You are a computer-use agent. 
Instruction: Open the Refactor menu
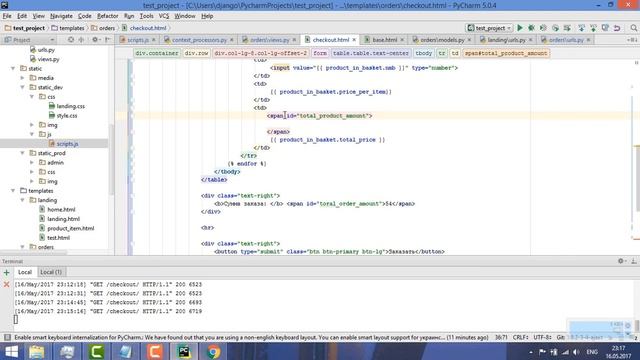click(x=107, y=16)
